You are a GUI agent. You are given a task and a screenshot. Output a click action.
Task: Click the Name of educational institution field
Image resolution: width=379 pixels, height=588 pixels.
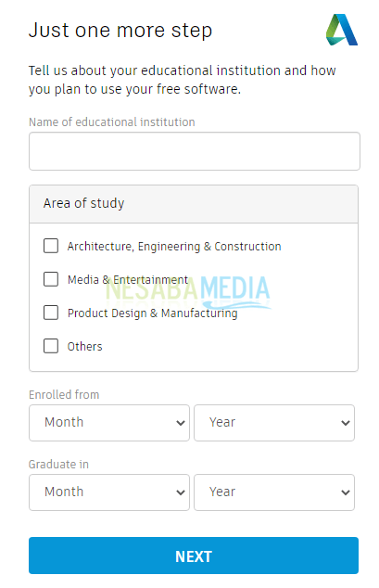[195, 151]
